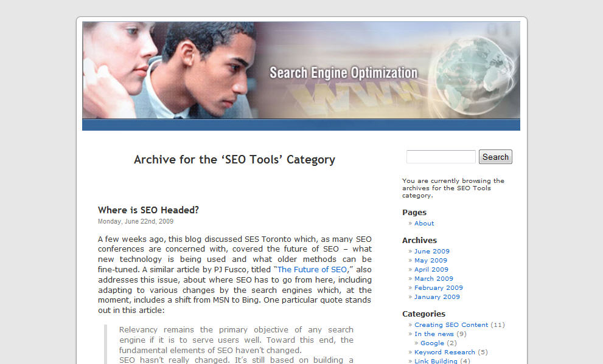The image size is (603, 364).
Task: Click the SEO Tools category archive heading
Action: pyautogui.click(x=234, y=159)
